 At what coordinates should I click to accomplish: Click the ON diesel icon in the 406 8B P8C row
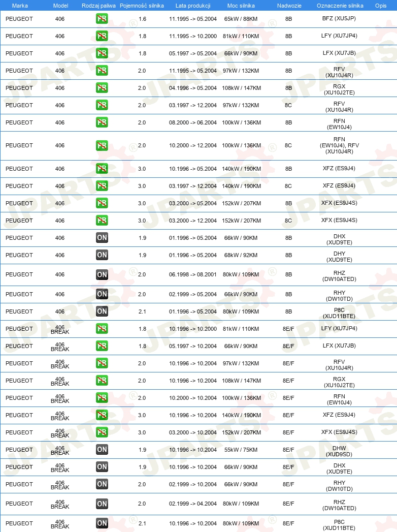coord(102,311)
